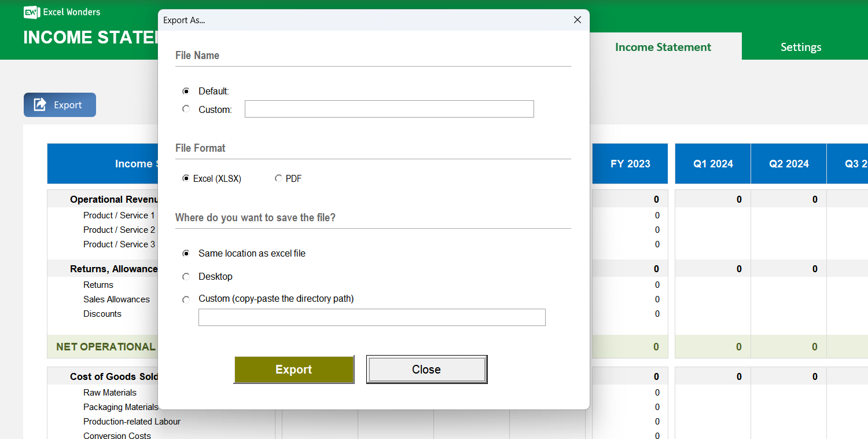This screenshot has width=868, height=439.
Task: Choose Custom directory path save option
Action: (x=186, y=299)
